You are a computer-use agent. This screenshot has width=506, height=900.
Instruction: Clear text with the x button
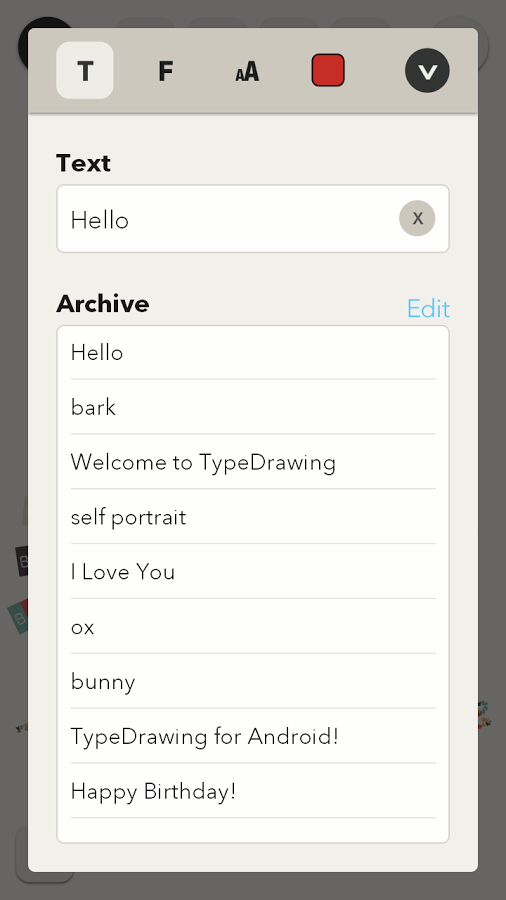pyautogui.click(x=417, y=218)
